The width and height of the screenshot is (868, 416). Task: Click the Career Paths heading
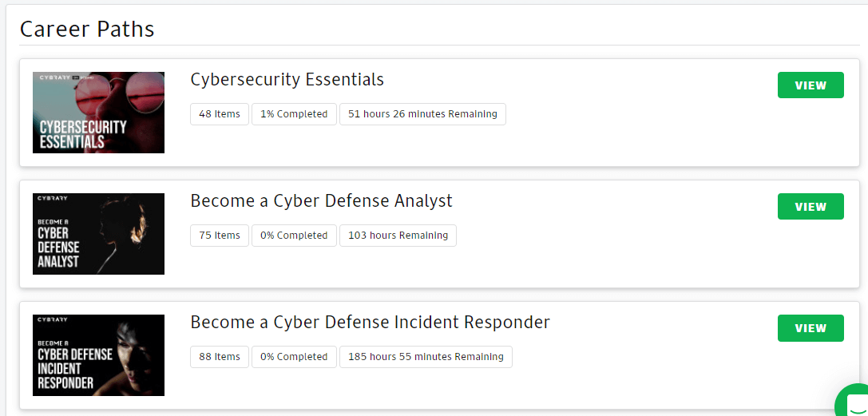(87, 29)
